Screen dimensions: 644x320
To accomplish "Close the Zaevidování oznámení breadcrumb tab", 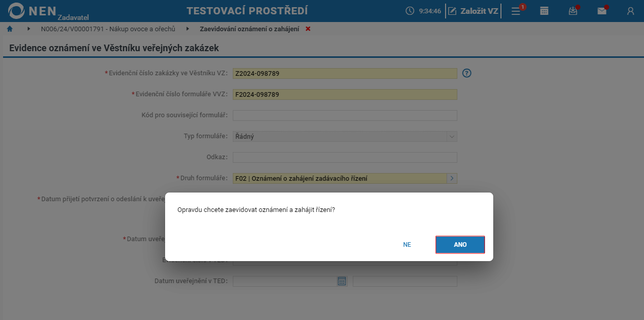I will pyautogui.click(x=308, y=29).
